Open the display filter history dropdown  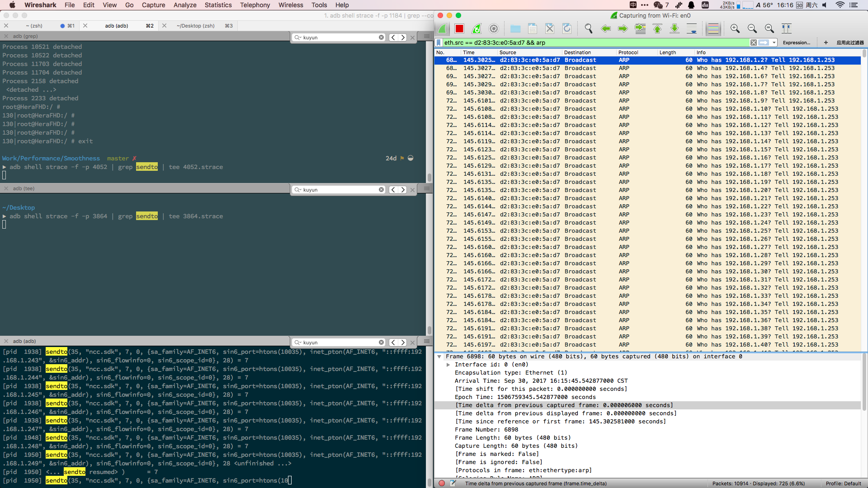[x=774, y=42]
